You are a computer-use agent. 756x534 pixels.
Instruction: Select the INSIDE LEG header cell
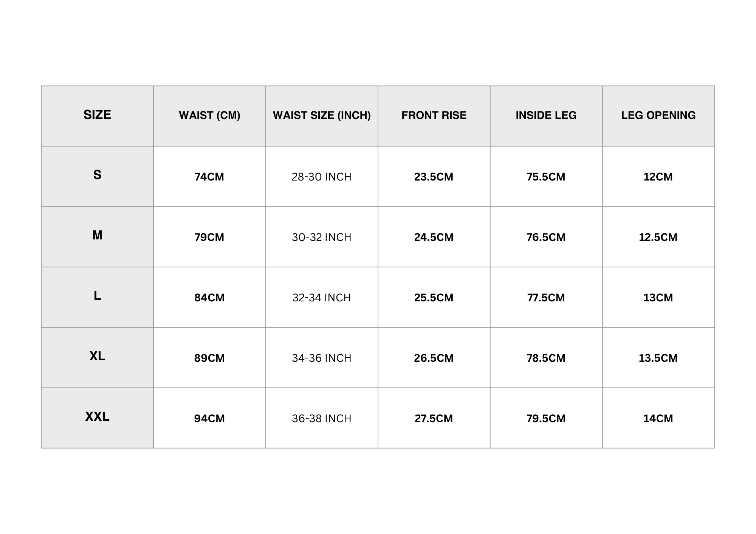tap(546, 115)
